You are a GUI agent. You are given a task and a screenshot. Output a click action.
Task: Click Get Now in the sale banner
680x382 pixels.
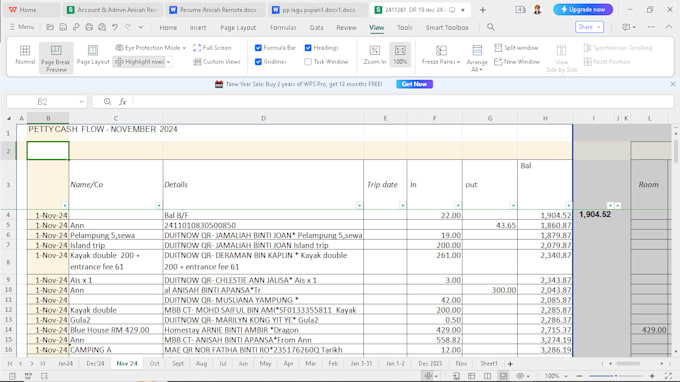(x=414, y=84)
